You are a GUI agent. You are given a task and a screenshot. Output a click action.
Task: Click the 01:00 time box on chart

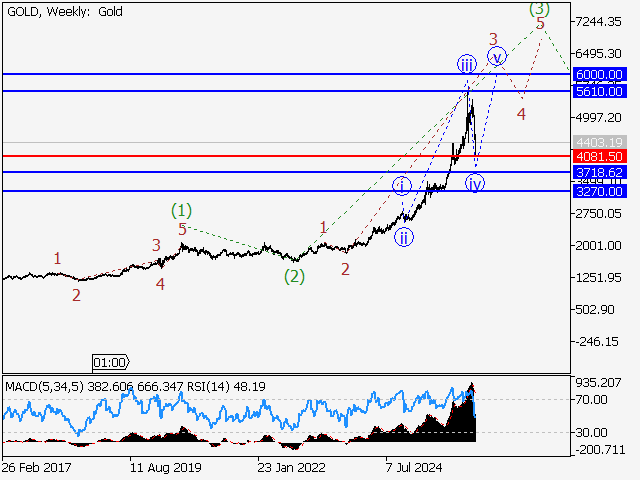[109, 361]
